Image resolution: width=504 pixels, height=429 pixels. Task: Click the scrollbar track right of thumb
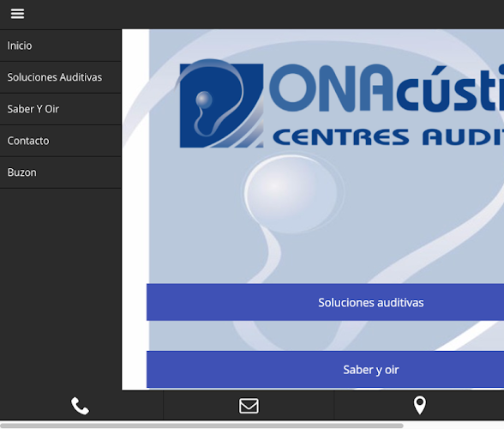coord(453,426)
